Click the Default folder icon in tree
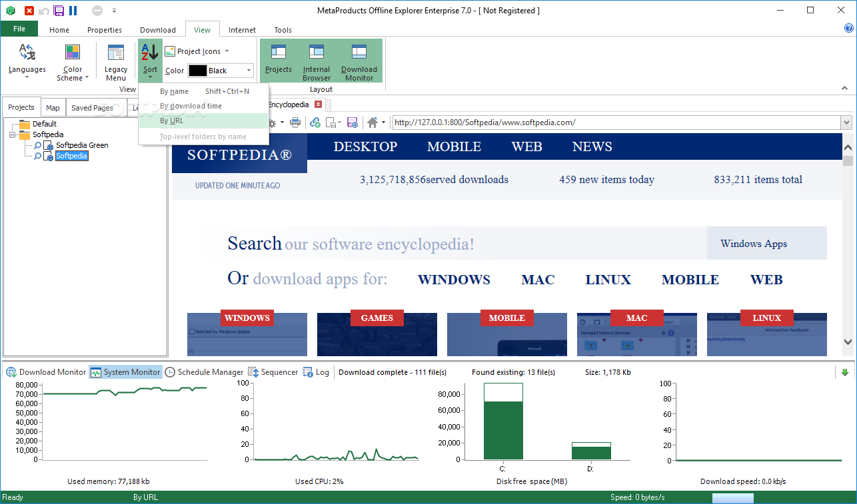Screen dimensions: 857x504 point(25,124)
